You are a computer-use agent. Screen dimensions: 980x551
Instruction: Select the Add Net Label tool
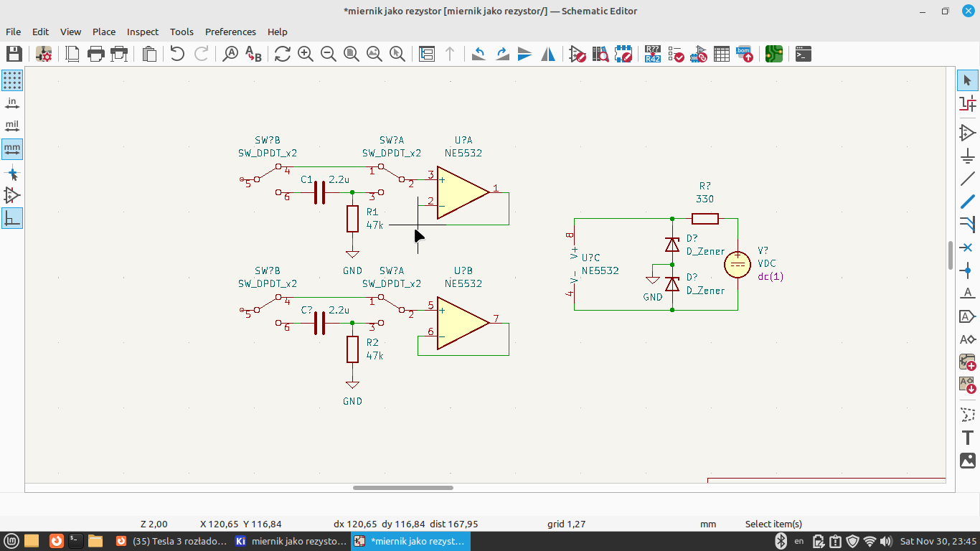click(968, 293)
